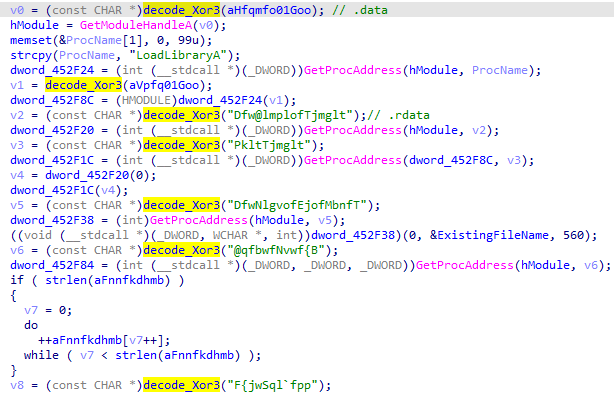Viewport: 614px width, 393px height.
Task: Click decode_Xor3 on the v1 line
Action: click(x=83, y=85)
